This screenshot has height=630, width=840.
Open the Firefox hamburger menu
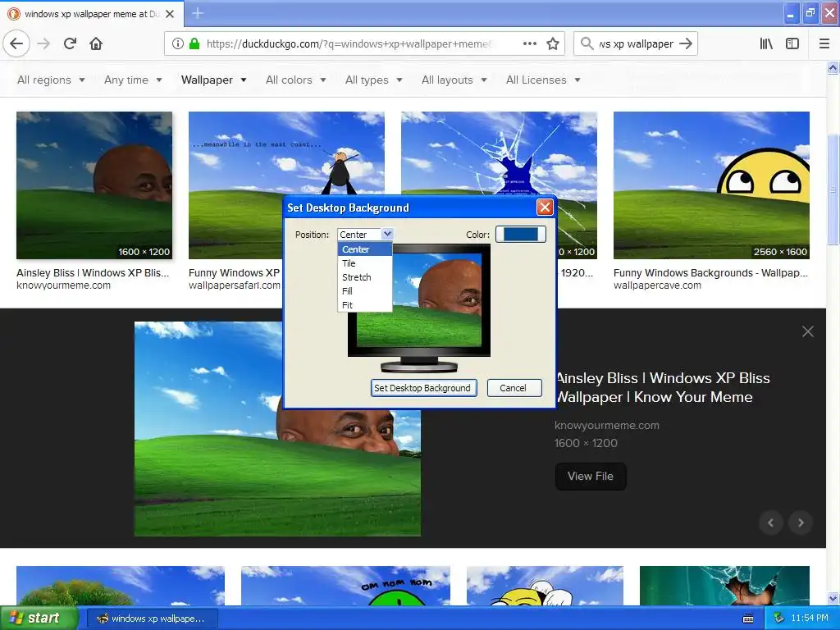824,43
